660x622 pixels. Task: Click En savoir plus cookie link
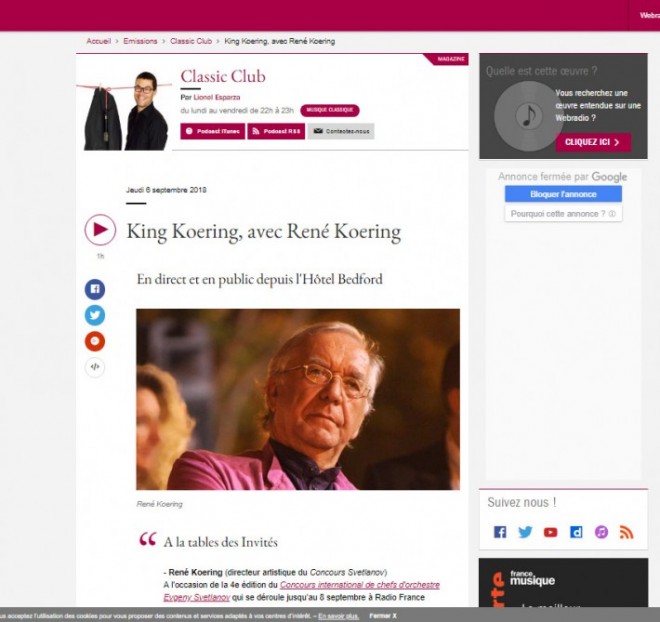(338, 616)
